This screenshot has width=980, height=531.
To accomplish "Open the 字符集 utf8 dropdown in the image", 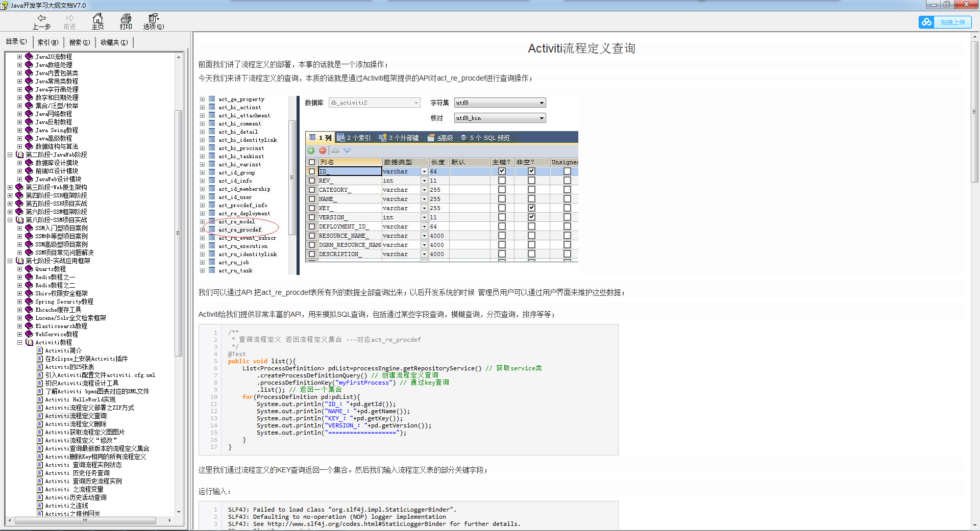I will click(500, 103).
